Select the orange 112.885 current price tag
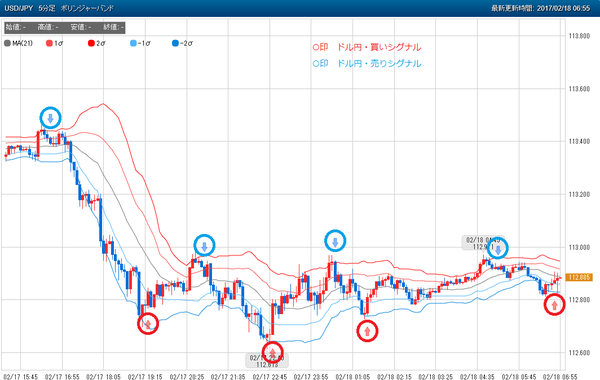 [579, 277]
